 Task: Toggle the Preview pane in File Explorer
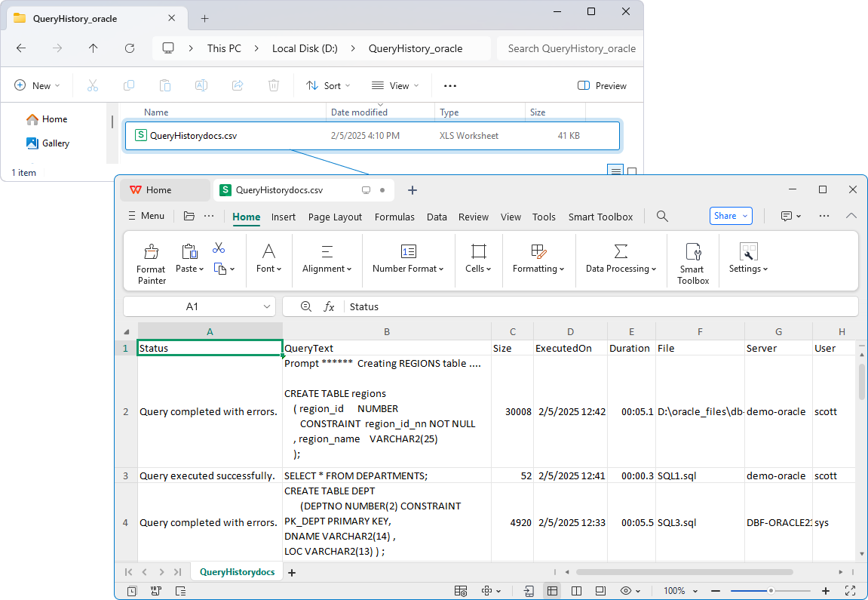click(603, 86)
